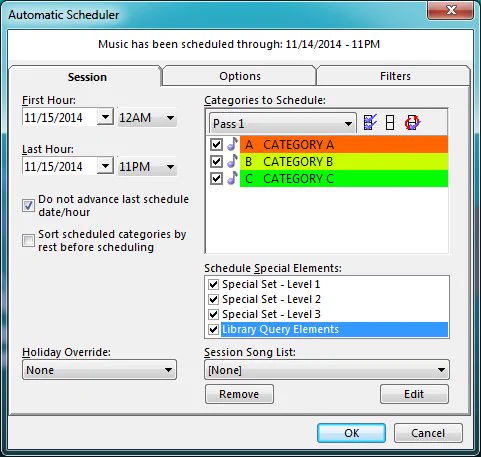481x457 pixels.
Task: Uncheck Library Query Elements checkbox
Action: 213,330
